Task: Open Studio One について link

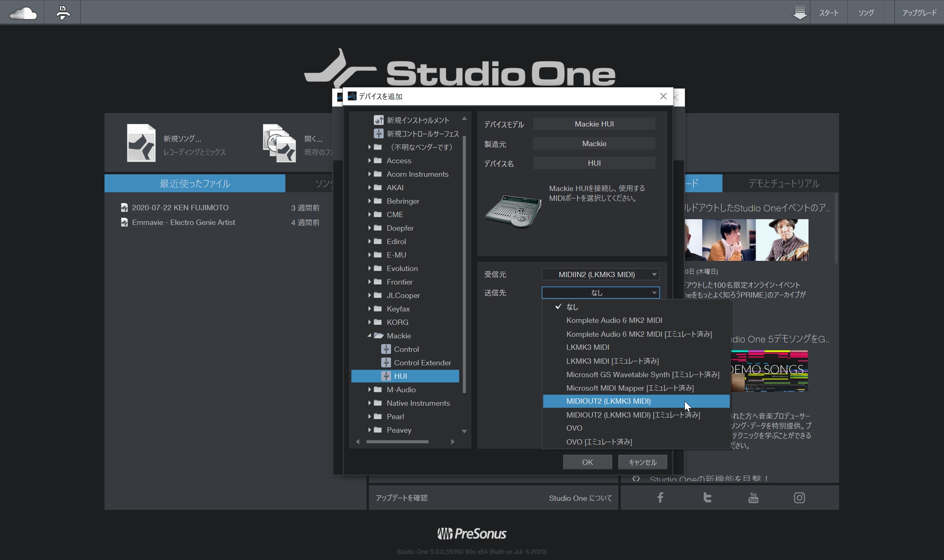Action: pos(580,498)
